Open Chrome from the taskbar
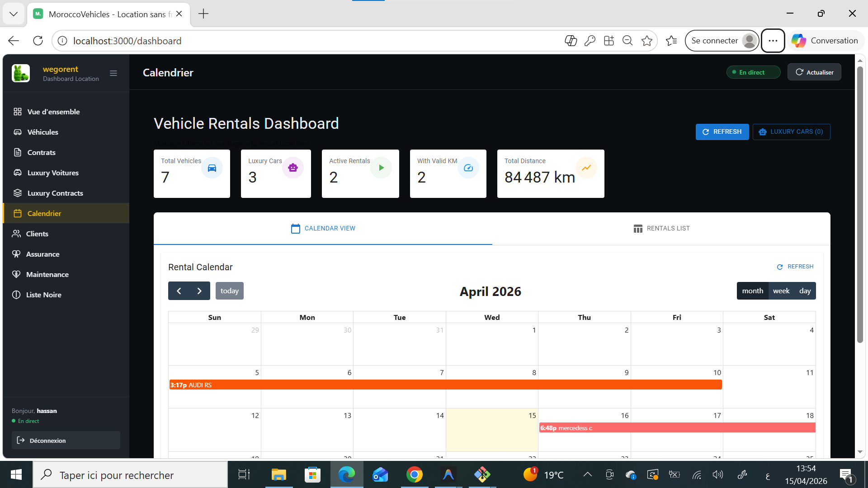The width and height of the screenshot is (868, 488). 414,475
